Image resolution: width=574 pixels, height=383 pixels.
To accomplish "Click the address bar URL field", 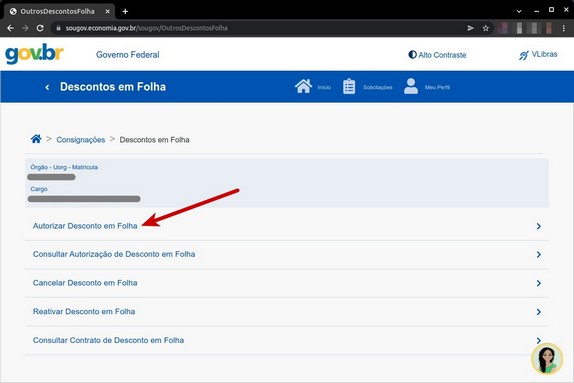I will 256,28.
